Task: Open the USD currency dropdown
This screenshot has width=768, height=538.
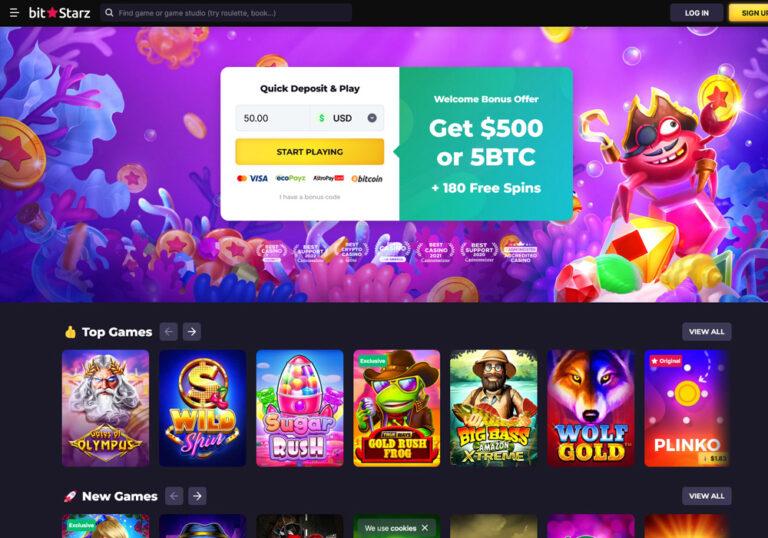Action: point(372,118)
